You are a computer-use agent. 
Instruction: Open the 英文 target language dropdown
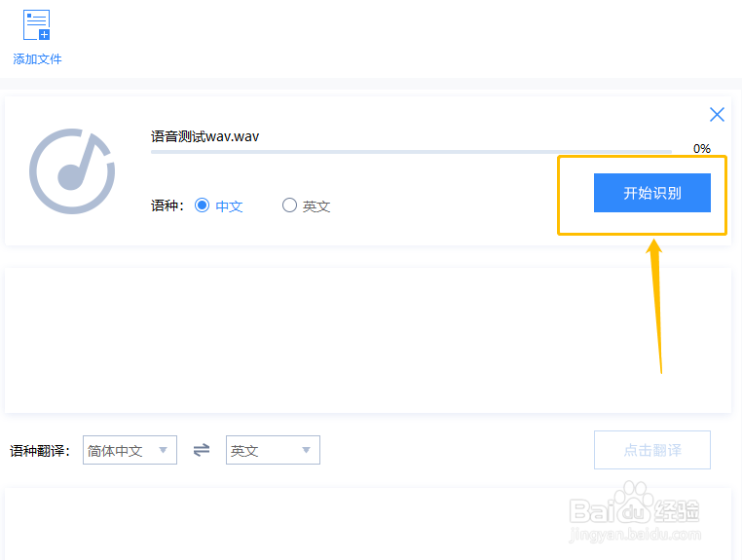point(273,450)
